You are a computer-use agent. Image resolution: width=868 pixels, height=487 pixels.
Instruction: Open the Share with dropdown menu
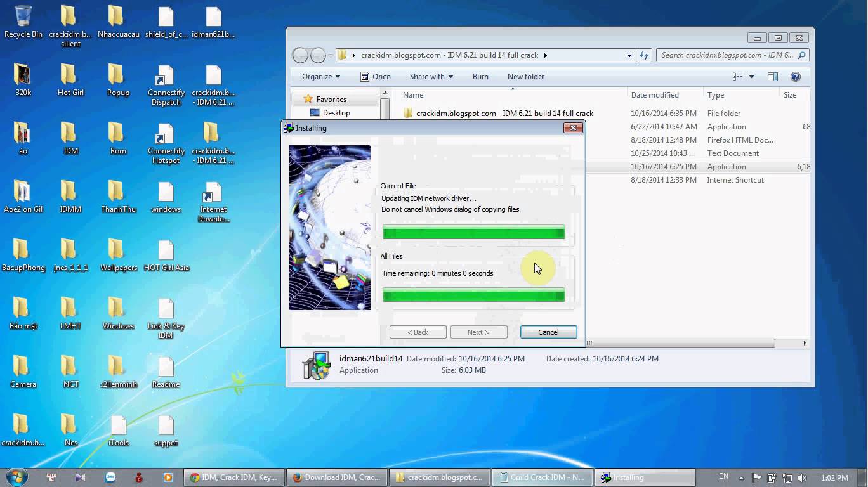431,77
